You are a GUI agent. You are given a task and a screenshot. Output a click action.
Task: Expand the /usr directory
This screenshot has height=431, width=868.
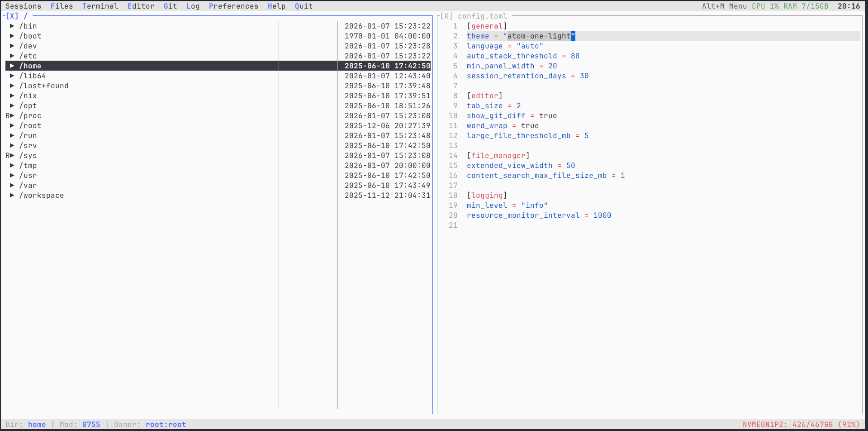click(12, 175)
